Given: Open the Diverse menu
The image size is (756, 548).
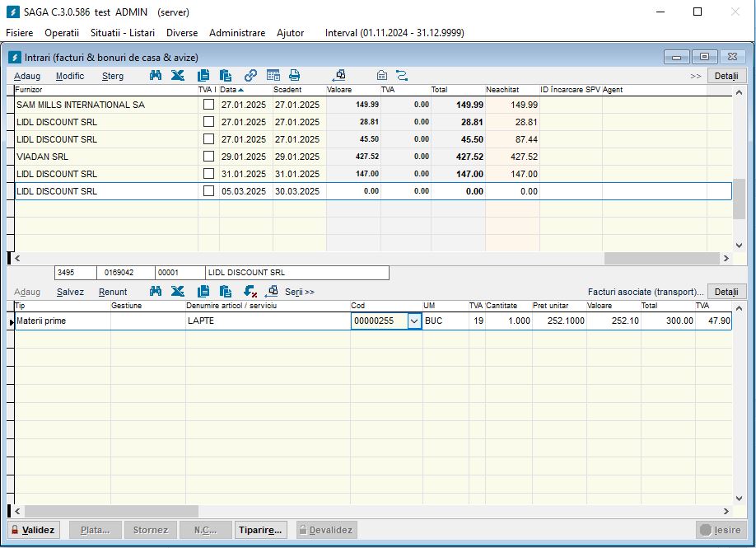Looking at the screenshot, I should 182,33.
